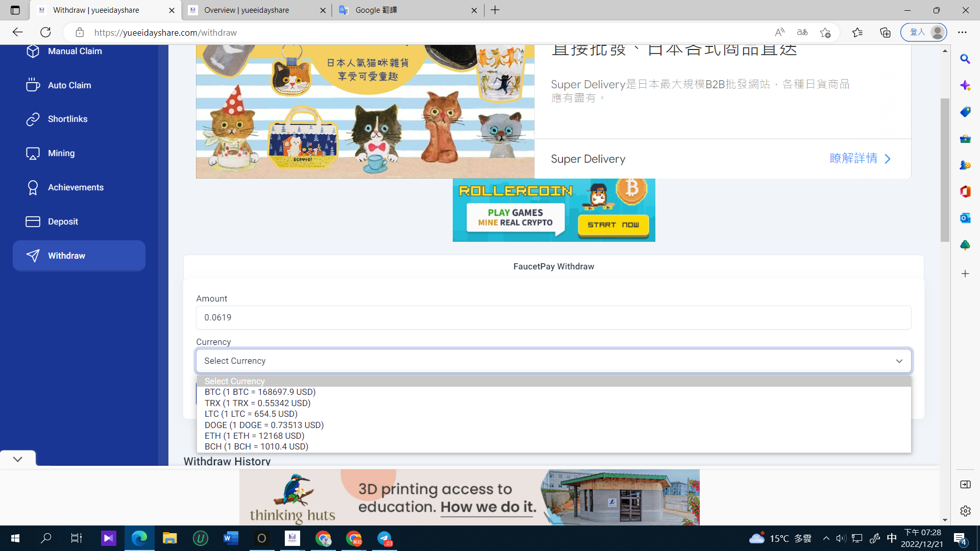
Task: Open tab actions menu icon
Action: click(15, 10)
